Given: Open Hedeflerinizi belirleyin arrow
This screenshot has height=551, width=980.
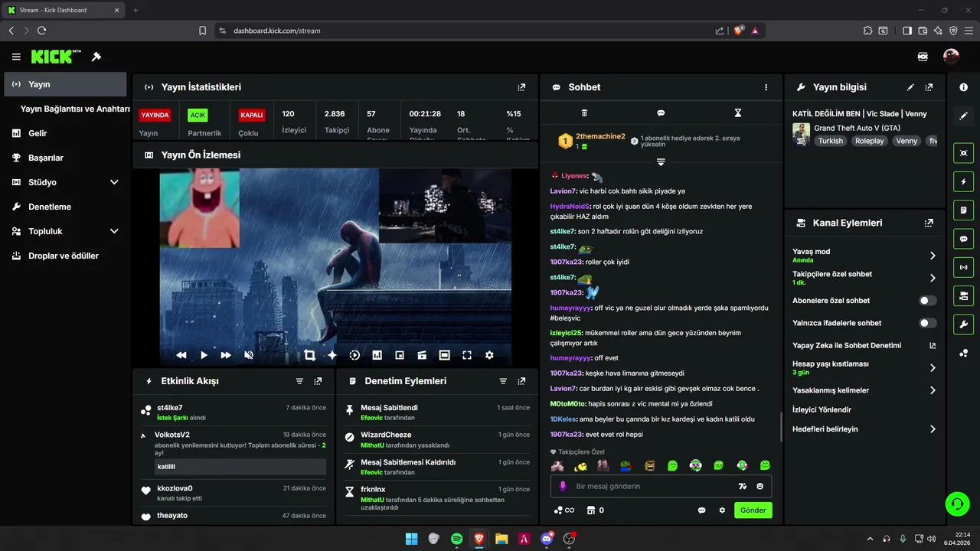Looking at the screenshot, I should (x=933, y=429).
